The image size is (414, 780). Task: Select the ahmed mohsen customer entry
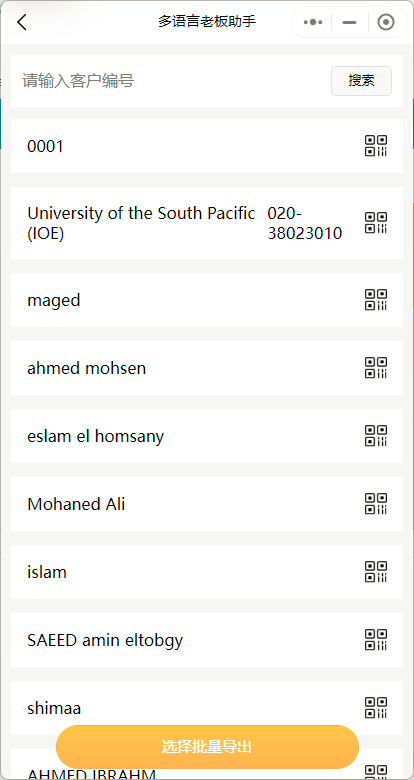[207, 368]
